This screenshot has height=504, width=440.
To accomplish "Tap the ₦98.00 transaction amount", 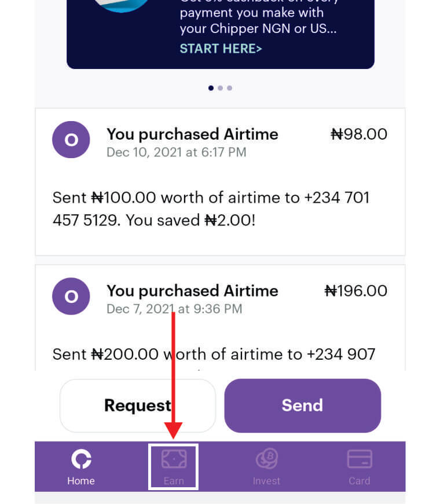I will (358, 134).
